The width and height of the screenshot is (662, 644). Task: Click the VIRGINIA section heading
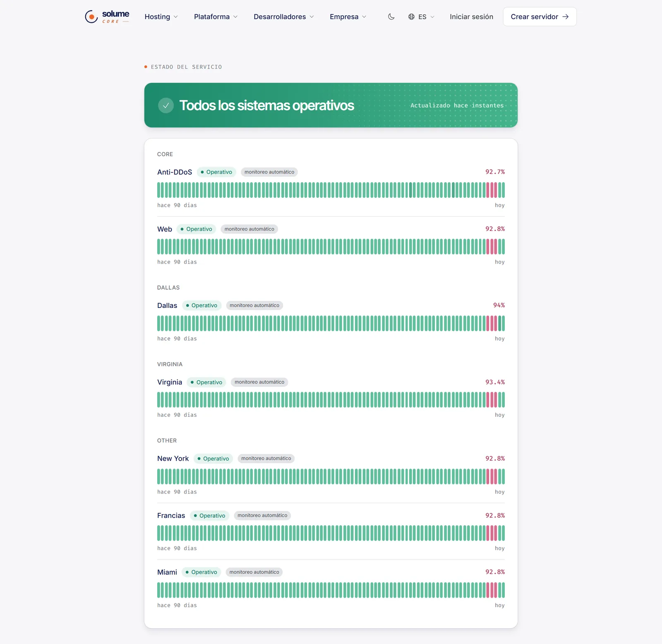170,364
